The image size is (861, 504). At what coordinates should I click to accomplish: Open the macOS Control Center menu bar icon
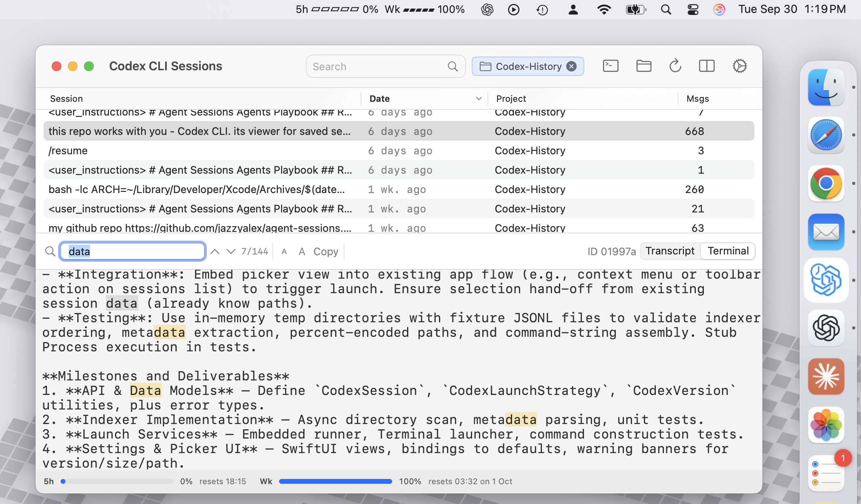coord(693,9)
